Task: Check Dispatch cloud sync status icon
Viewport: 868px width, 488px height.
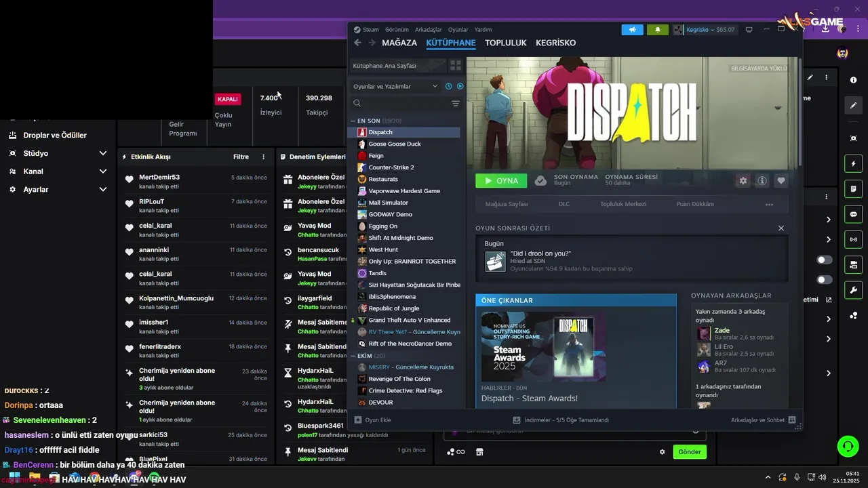Action: pos(540,181)
